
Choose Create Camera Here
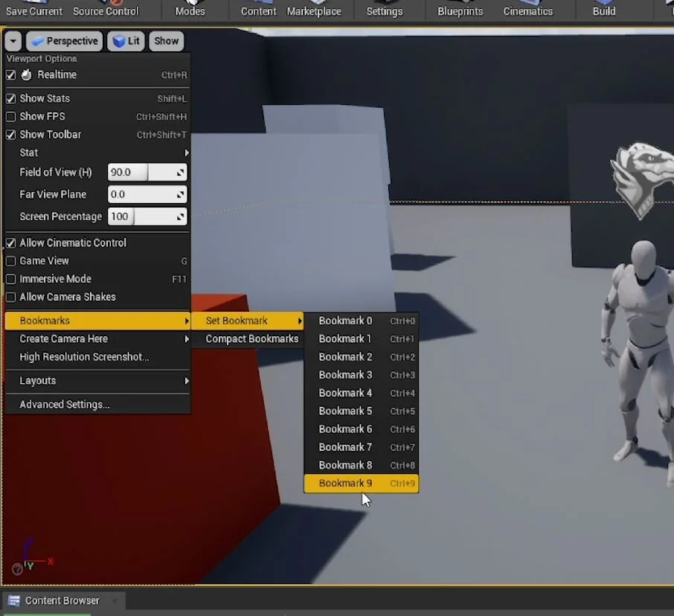(62, 339)
